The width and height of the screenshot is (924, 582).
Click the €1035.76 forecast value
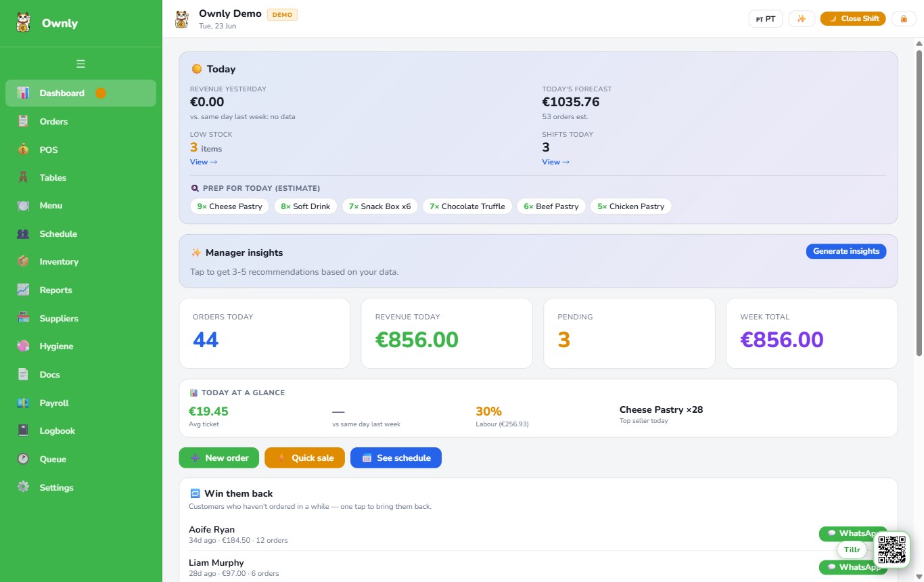tap(571, 102)
